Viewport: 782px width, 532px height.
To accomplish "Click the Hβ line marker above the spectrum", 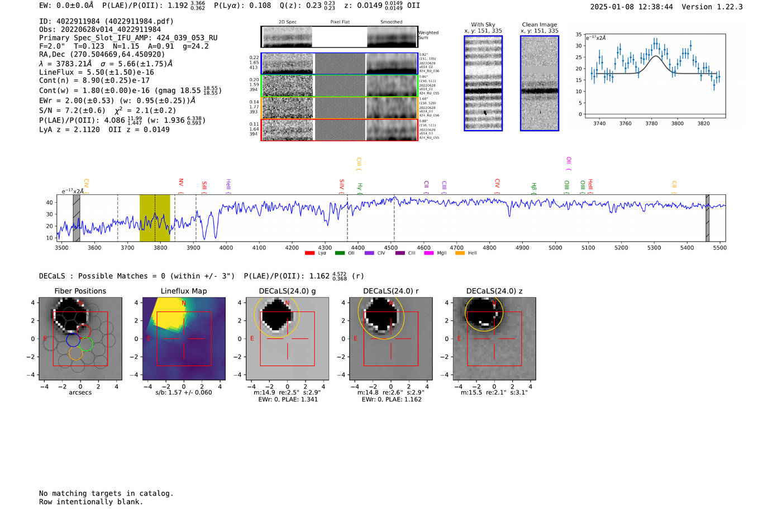I will tap(534, 188).
